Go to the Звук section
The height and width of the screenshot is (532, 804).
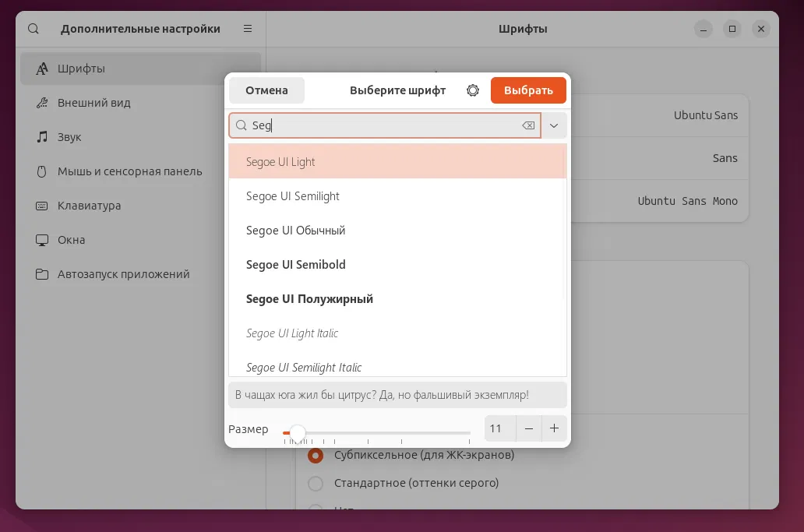[140, 137]
